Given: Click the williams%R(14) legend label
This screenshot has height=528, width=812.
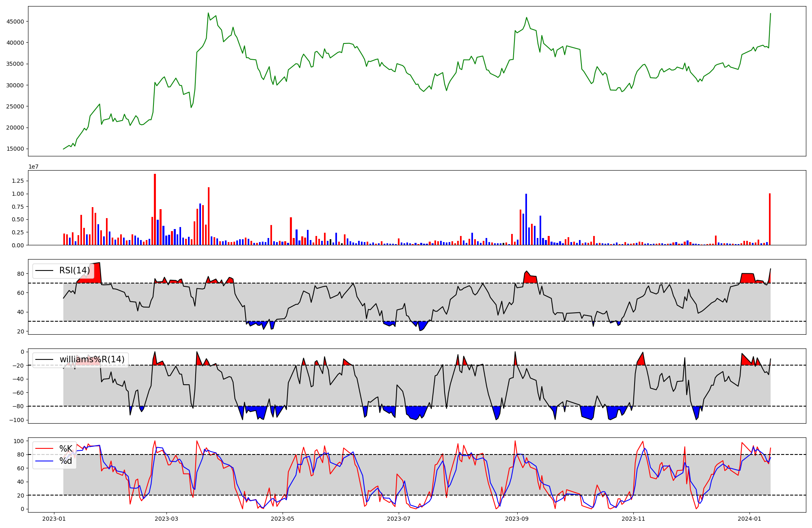Looking at the screenshot, I should pos(92,359).
